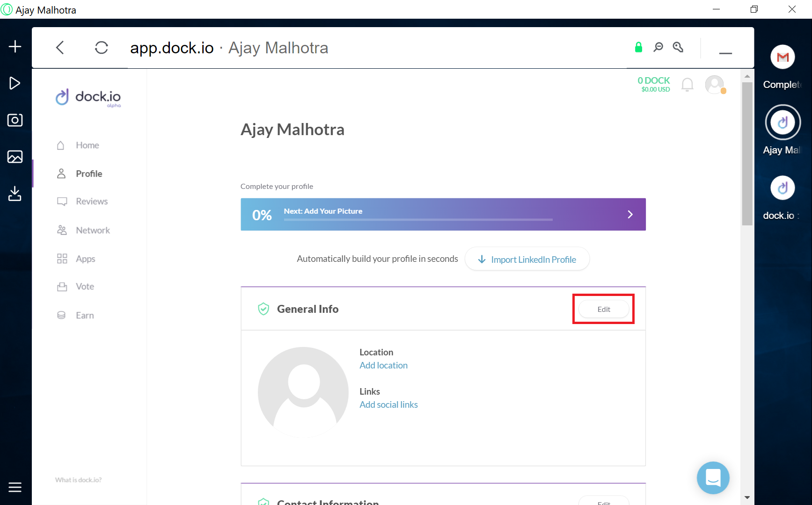Click Import LinkedIn Profile button
812x505 pixels.
click(527, 259)
